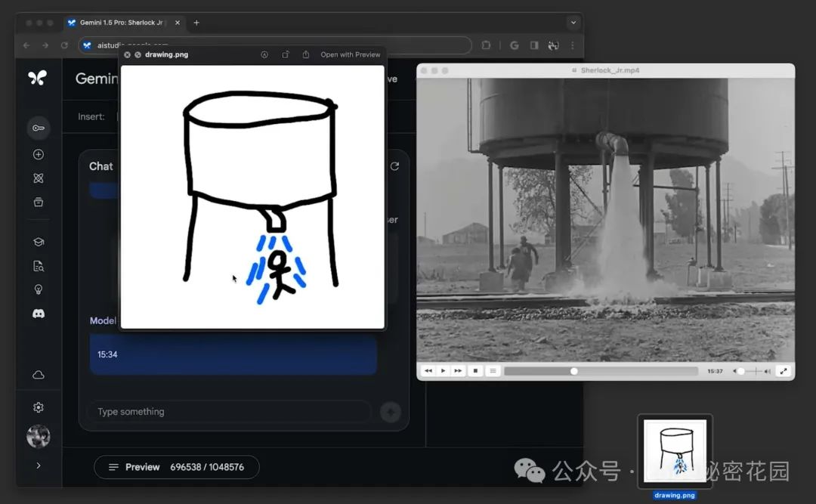The width and height of the screenshot is (816, 504).
Task: Click the play button in video player
Action: point(443,371)
